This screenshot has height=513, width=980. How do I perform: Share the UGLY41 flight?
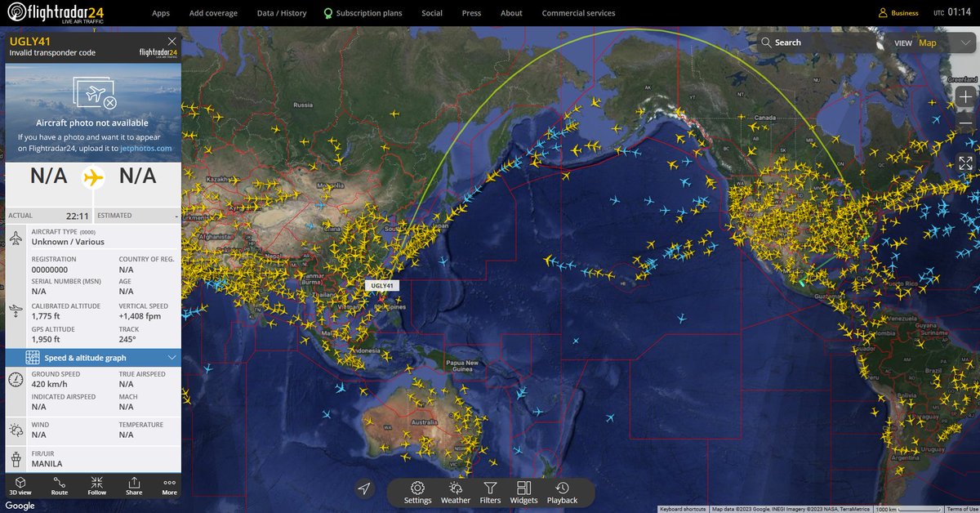(134, 485)
